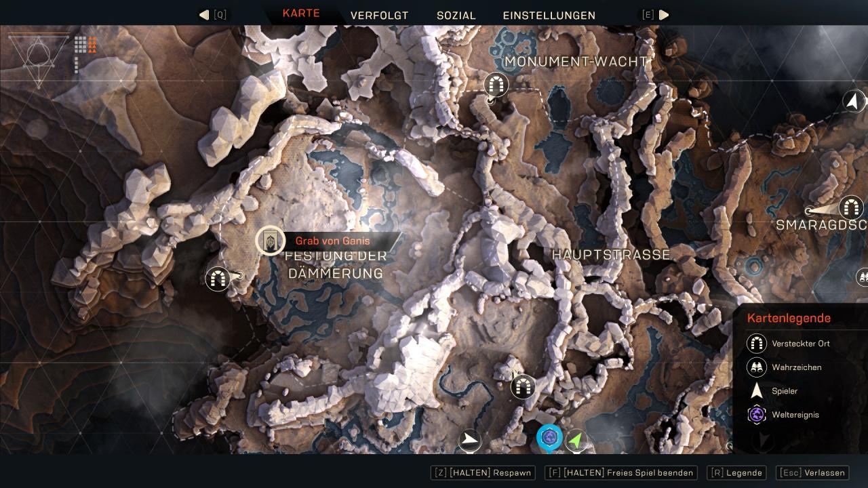The height and width of the screenshot is (488, 868).
Task: Click player arrow northeast of Monument-Wacht
Action: pos(854,102)
